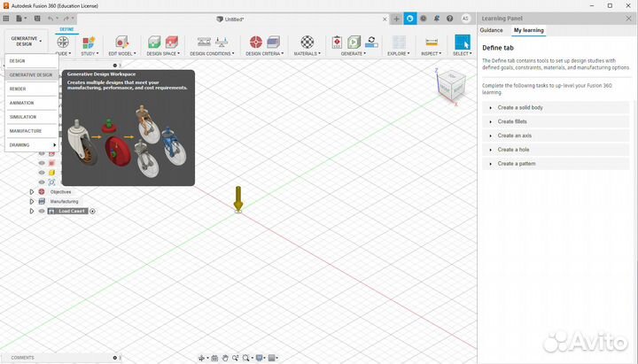Open the Generative Design workspace dropdown
Image resolution: width=638 pixels, height=364 pixels.
coord(26,41)
